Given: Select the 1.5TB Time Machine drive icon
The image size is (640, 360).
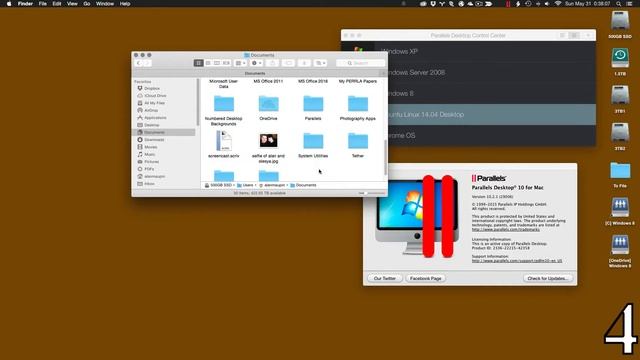Looking at the screenshot, I should (x=620, y=58).
